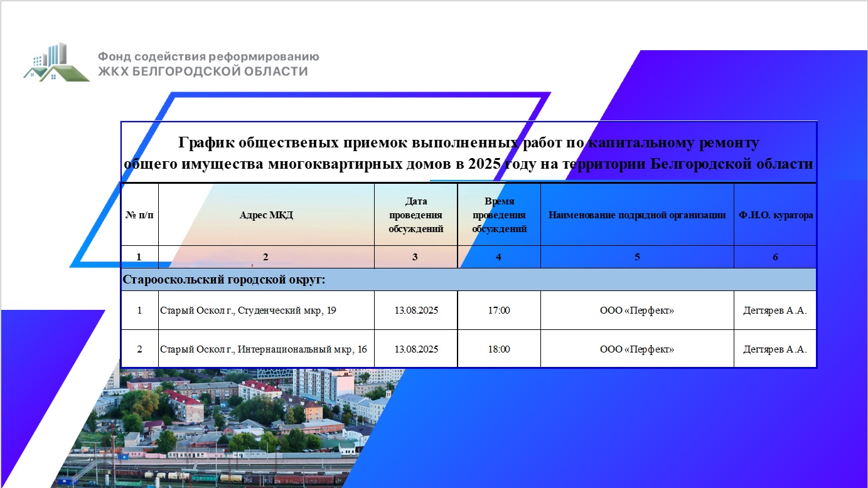Click the date 13.08.2025 in the Студенческий мкр row

[416, 310]
